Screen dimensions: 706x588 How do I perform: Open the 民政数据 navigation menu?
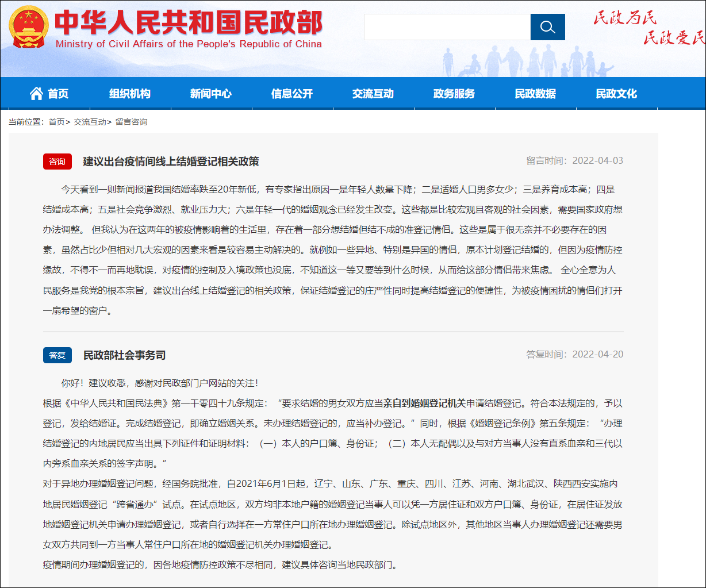[x=536, y=93]
